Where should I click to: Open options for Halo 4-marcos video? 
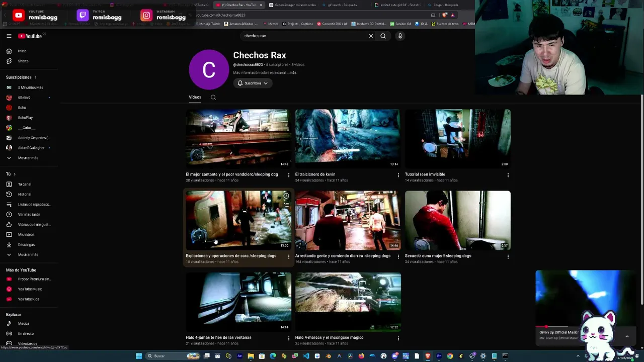coord(398,338)
